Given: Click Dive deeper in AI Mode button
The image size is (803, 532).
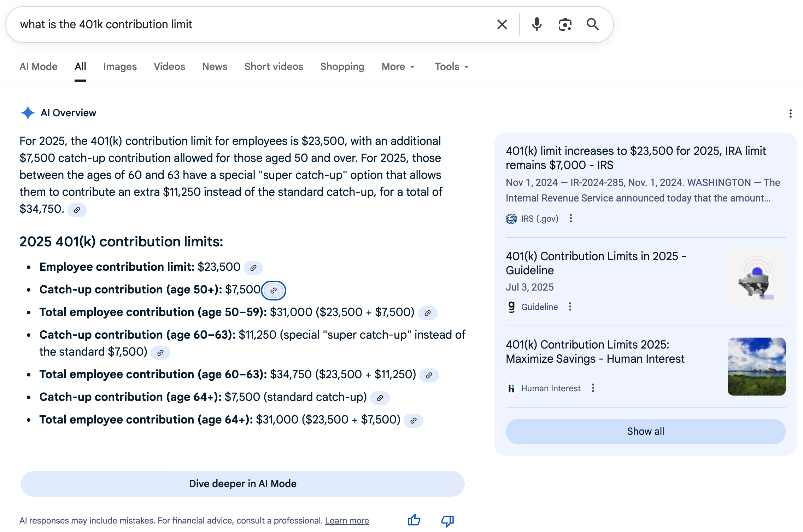Looking at the screenshot, I should point(242,484).
